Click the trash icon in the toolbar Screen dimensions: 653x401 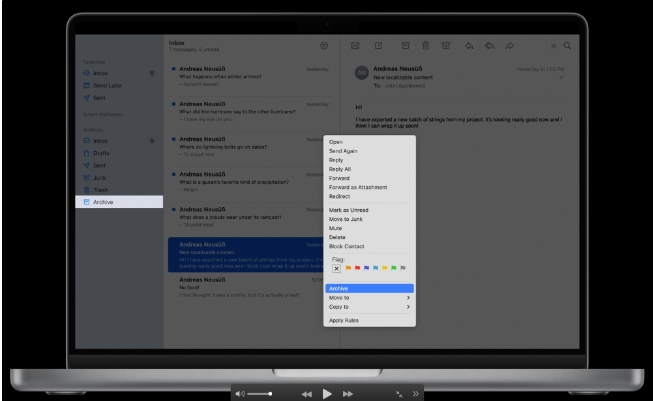[427, 46]
